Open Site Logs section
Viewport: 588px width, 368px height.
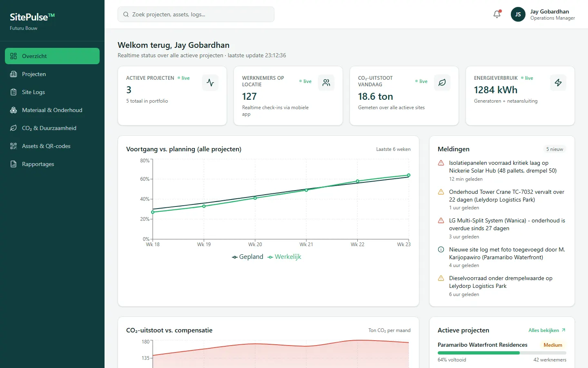click(52, 92)
